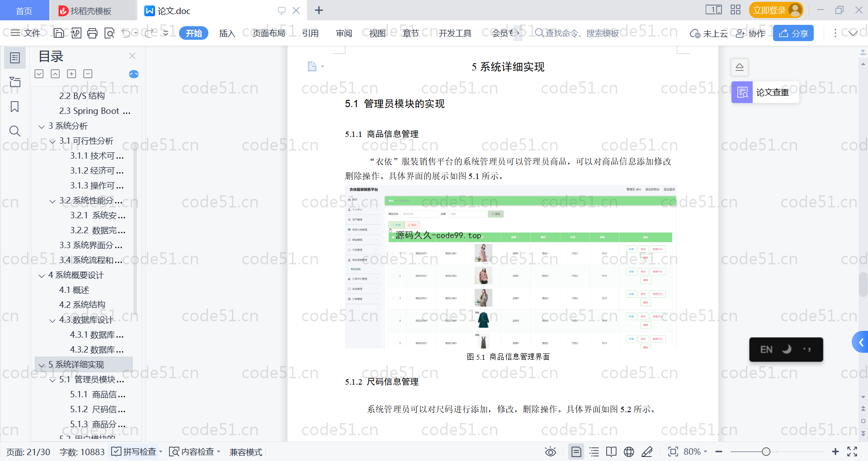This screenshot has height=461, width=868.
Task: Open the quick access toolbar dropdown arrow
Action: click(165, 33)
